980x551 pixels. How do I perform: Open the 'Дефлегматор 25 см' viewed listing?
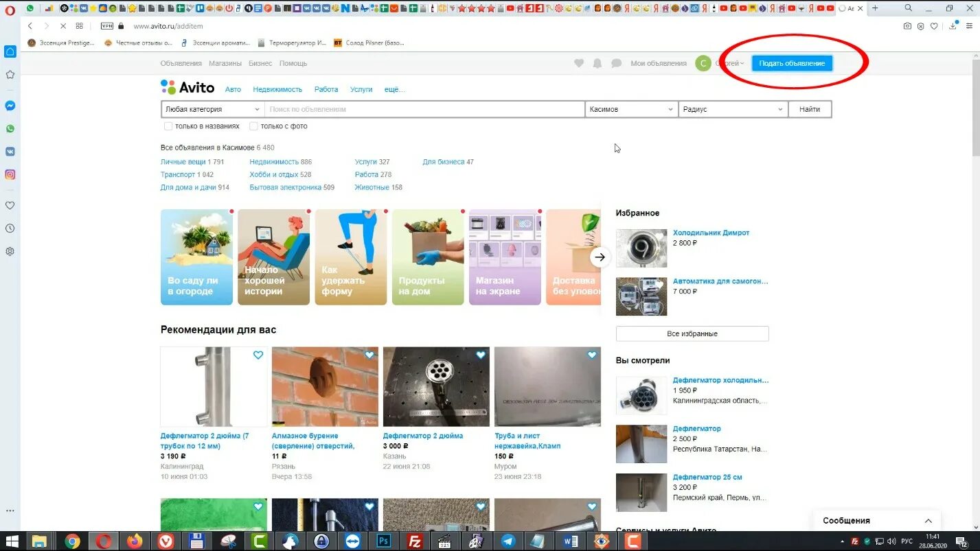point(707,477)
